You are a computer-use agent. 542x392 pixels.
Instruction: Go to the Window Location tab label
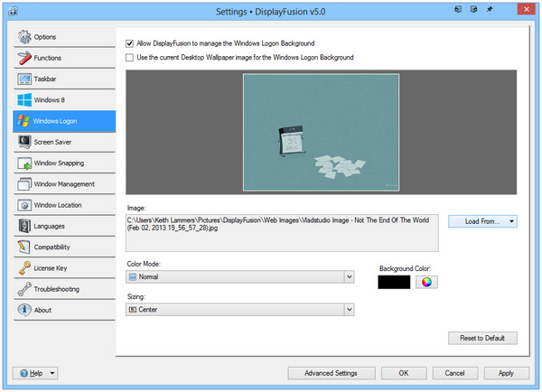[58, 205]
